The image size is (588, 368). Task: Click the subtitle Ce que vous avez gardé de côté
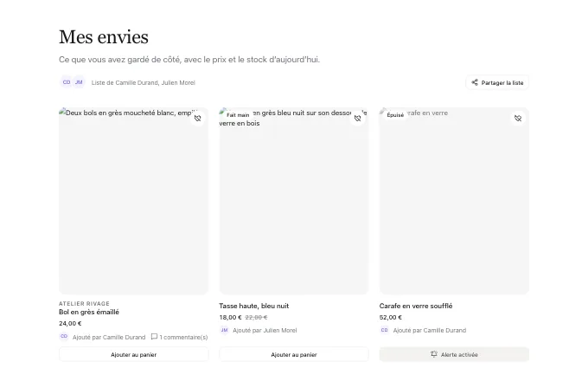[189, 60]
